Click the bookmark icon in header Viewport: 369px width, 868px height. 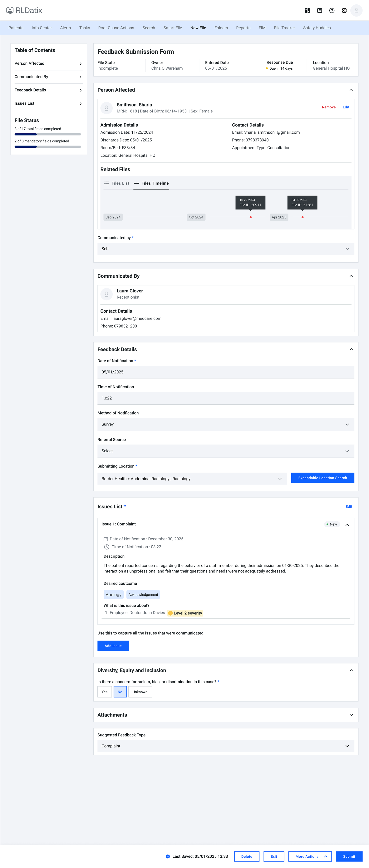point(319,10)
